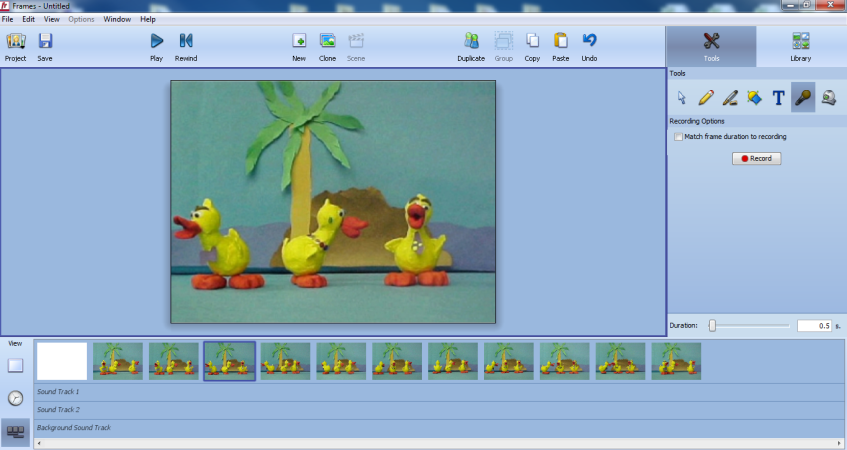Click the Duplicate icon in toolbar

click(x=471, y=41)
